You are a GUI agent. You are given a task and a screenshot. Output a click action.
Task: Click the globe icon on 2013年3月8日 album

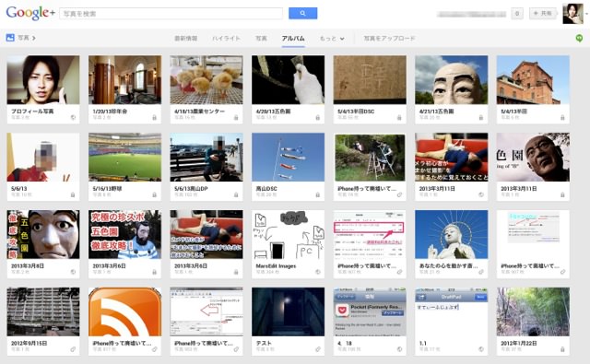73,272
